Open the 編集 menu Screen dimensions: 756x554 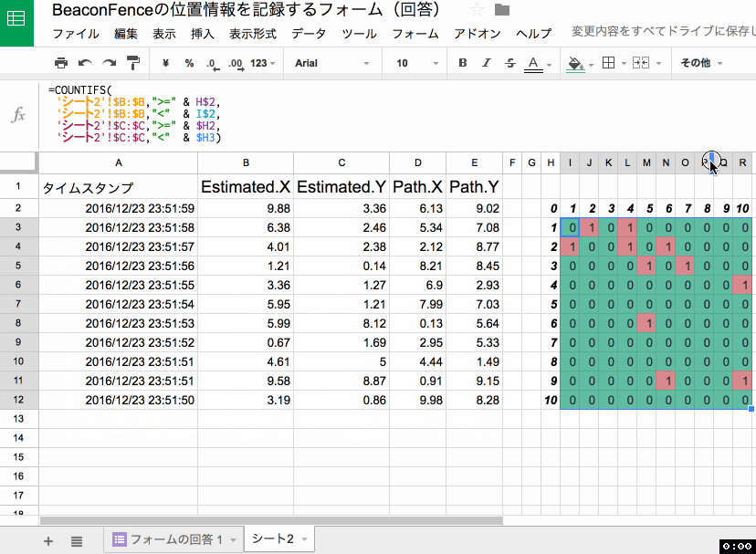[x=126, y=34]
